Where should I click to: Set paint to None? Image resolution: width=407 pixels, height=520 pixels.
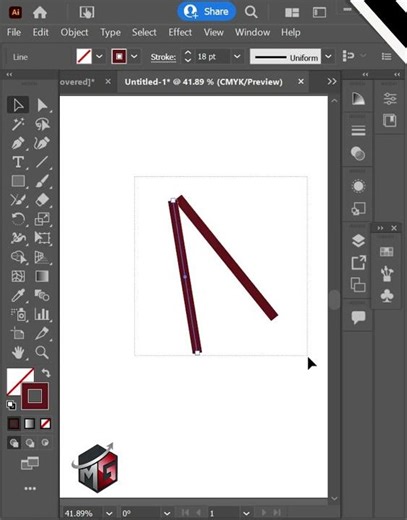pyautogui.click(x=45, y=424)
